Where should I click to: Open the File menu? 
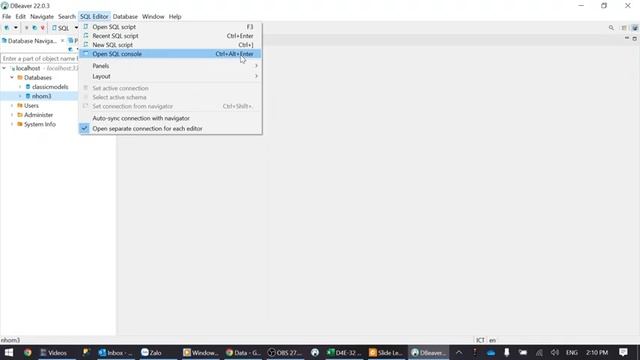(x=7, y=17)
